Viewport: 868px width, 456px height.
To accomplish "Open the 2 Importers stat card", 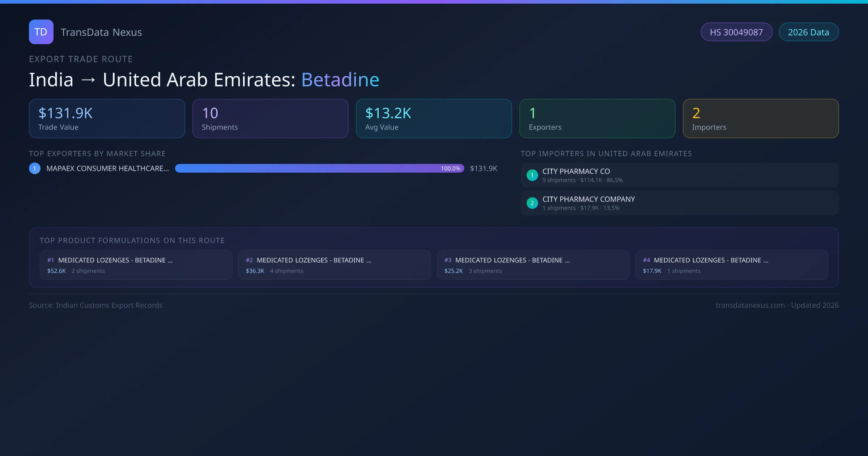I will click(761, 118).
